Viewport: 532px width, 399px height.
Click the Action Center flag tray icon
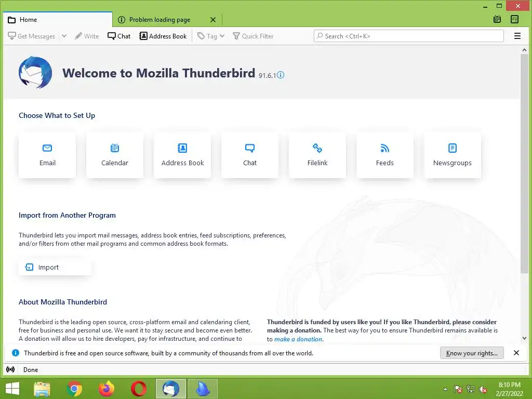click(x=458, y=389)
